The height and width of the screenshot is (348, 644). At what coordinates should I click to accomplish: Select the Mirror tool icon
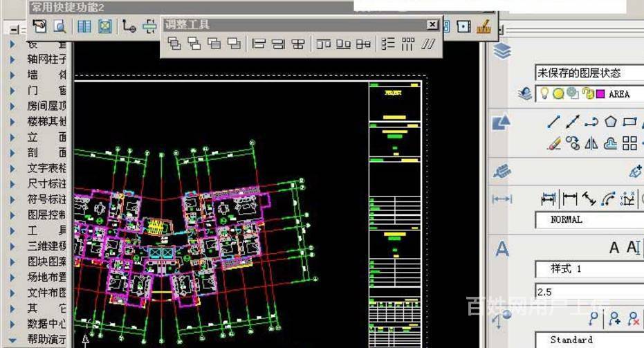[x=591, y=143]
